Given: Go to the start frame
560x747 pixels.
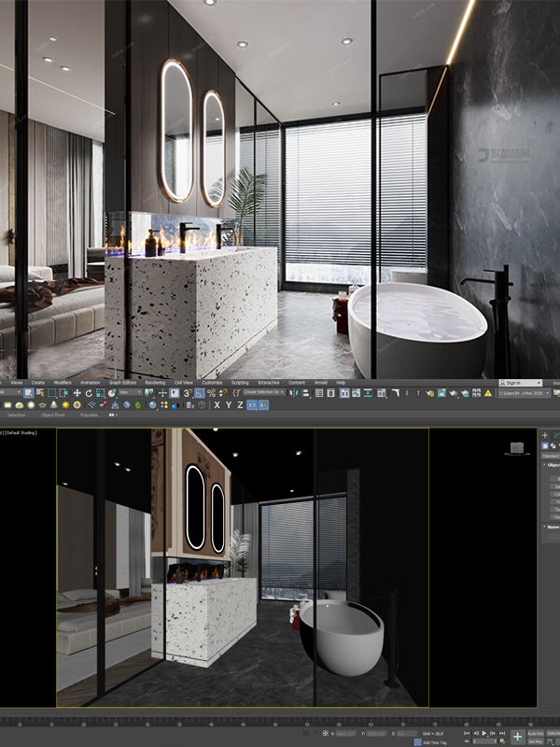Looking at the screenshot, I should pos(467,733).
